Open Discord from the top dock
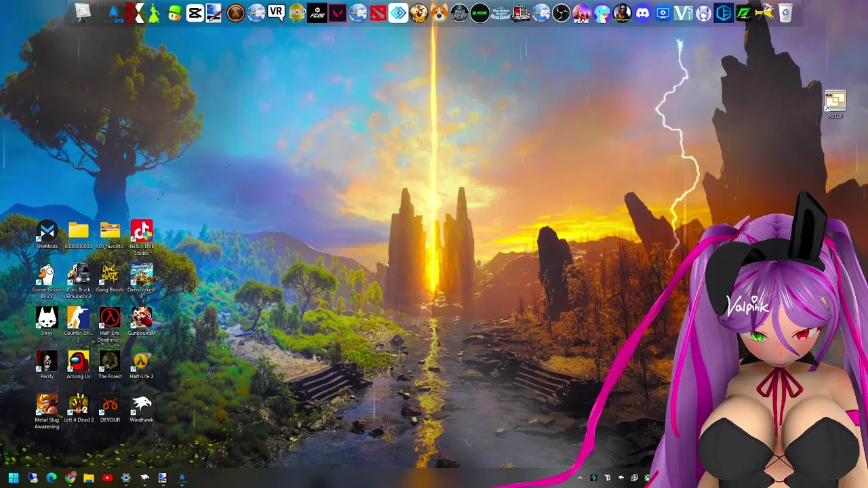868x488 pixels. (642, 13)
